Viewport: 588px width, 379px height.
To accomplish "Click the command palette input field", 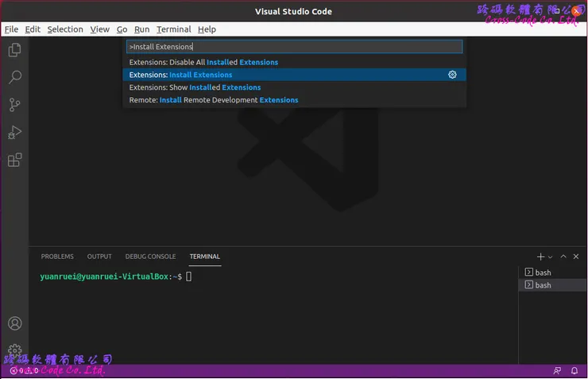I will pyautogui.click(x=294, y=47).
